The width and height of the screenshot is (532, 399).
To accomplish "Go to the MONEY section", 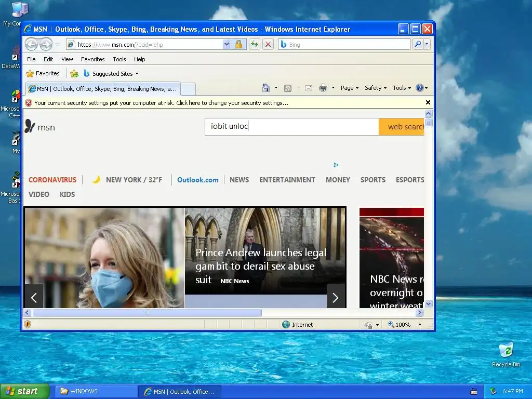I will coord(338,180).
